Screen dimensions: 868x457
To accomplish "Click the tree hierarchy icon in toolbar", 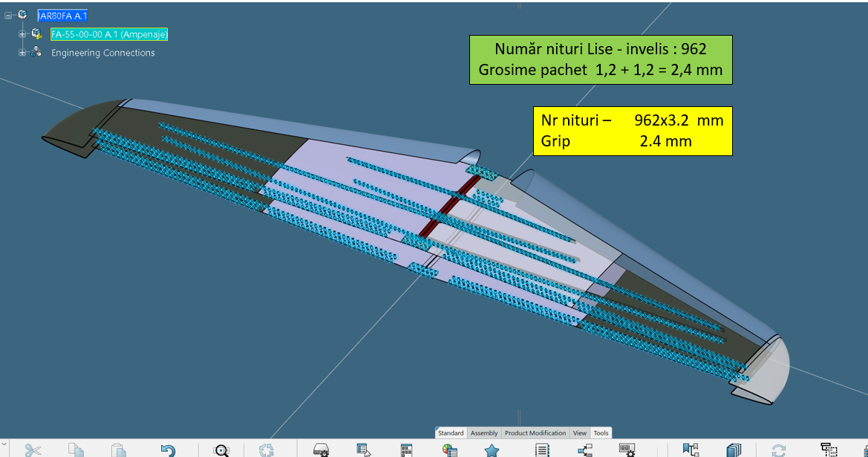I will [x=585, y=450].
